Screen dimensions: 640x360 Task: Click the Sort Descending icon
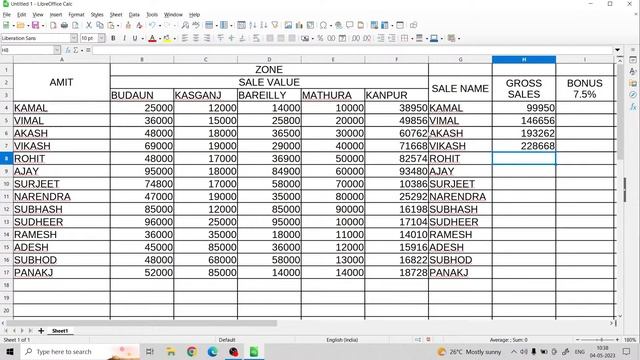click(264, 25)
